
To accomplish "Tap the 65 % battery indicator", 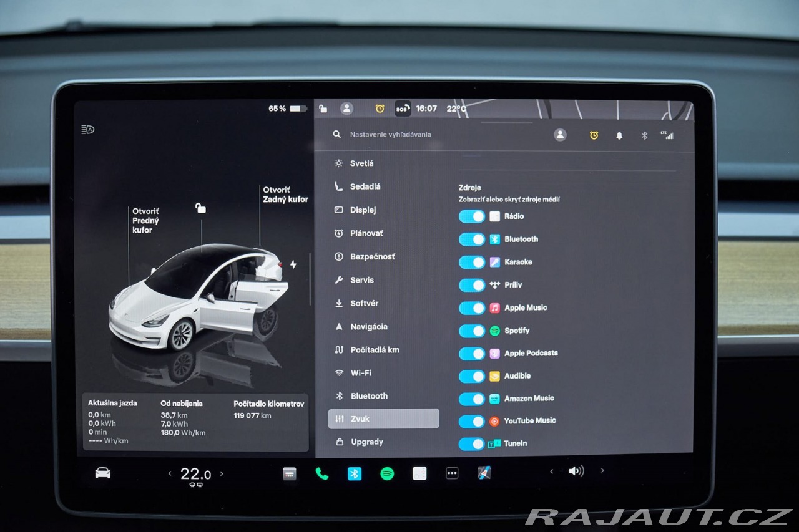I will 288,109.
